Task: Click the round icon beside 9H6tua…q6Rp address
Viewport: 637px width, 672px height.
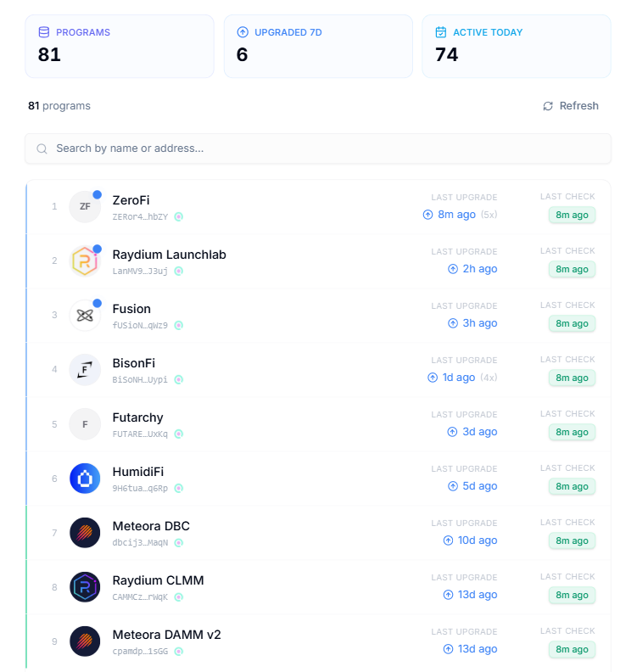Action: point(179,488)
